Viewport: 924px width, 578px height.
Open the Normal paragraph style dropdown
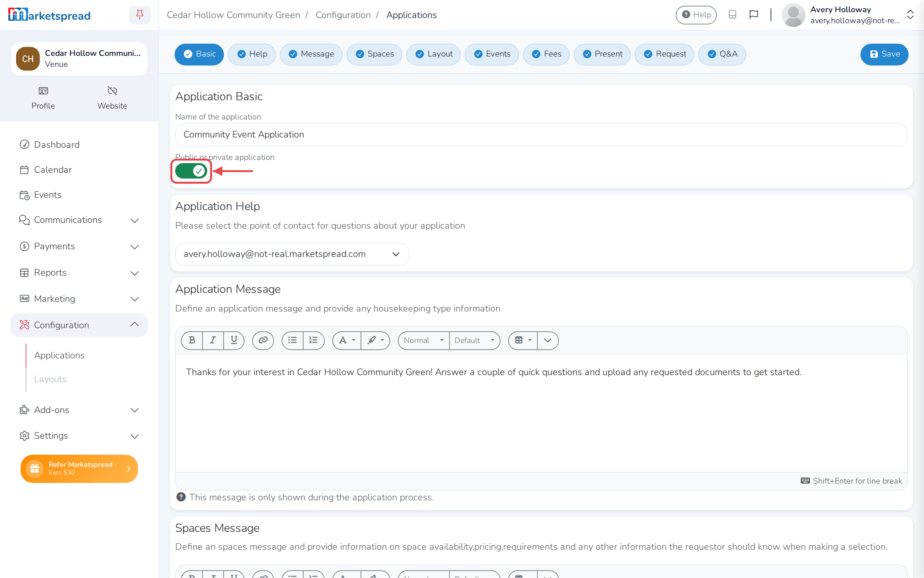(x=424, y=340)
